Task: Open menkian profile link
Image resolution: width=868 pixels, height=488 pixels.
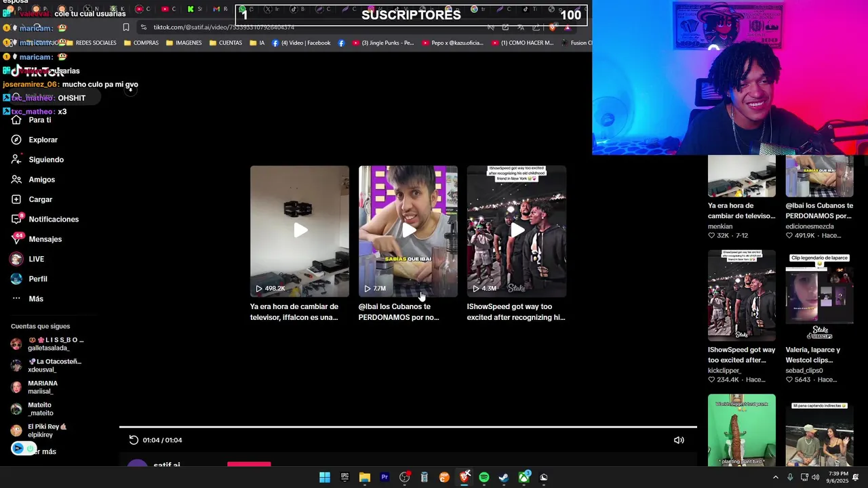Action: coord(720,226)
